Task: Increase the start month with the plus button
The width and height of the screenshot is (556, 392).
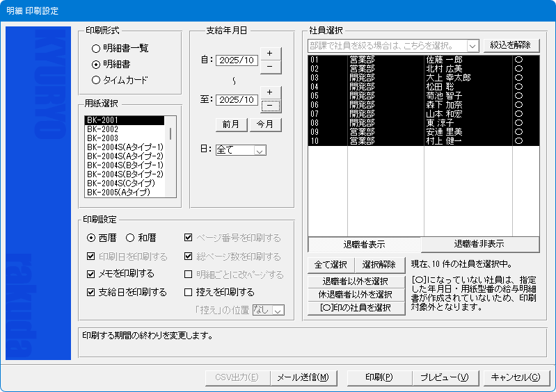Action: click(269, 53)
